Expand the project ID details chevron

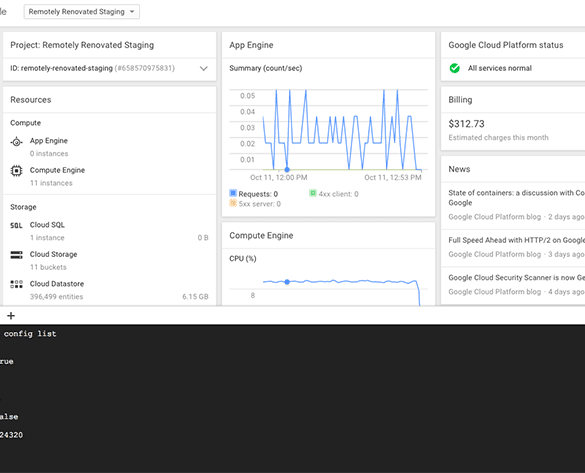coord(203,68)
